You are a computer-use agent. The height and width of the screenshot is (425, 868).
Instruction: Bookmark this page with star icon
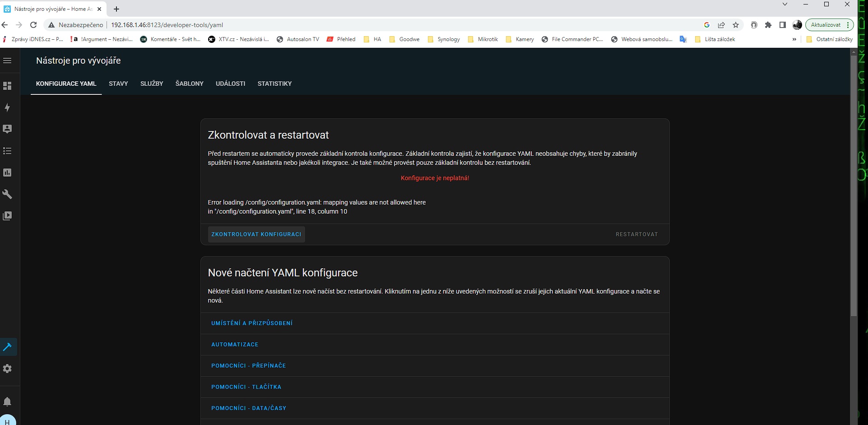click(736, 25)
